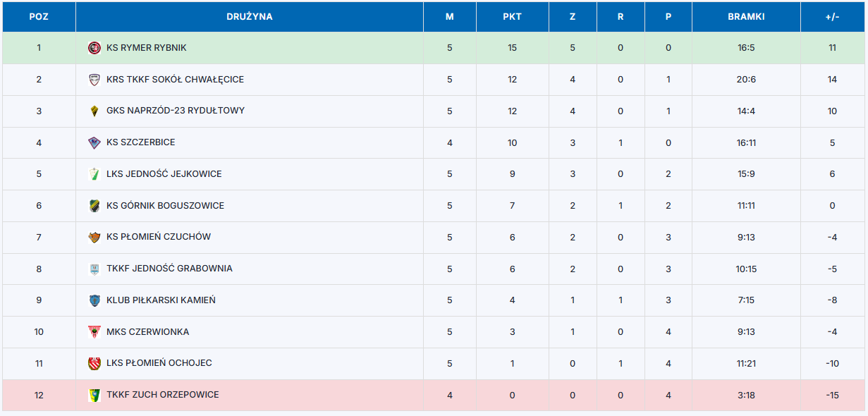Select the TKKF ZUCH ORZEPOWICE name
This screenshot has height=416, width=868.
(163, 395)
